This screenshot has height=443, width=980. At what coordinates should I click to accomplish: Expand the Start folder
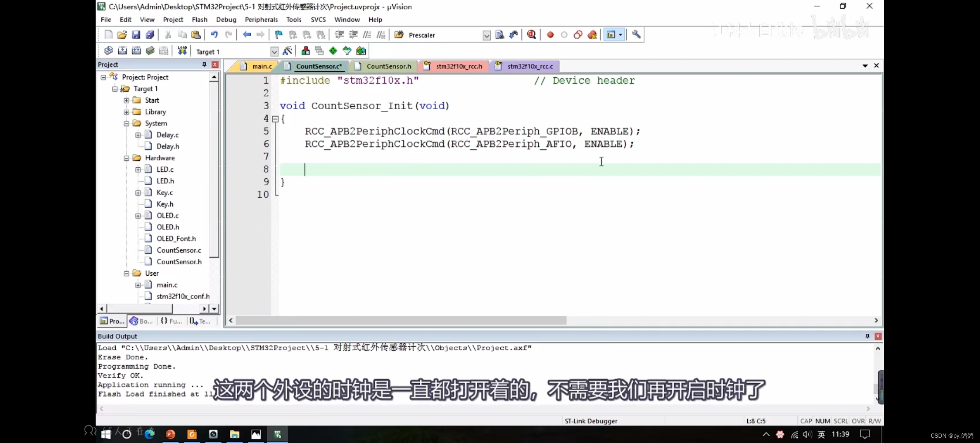click(x=126, y=100)
